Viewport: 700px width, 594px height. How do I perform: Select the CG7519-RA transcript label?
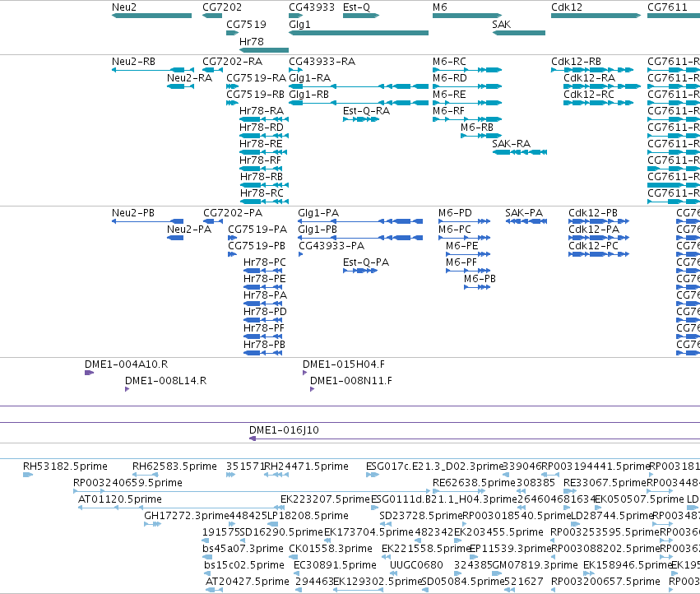tap(257, 77)
